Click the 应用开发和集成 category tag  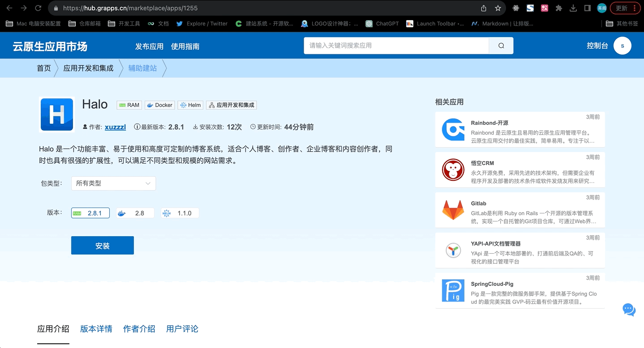click(x=232, y=105)
